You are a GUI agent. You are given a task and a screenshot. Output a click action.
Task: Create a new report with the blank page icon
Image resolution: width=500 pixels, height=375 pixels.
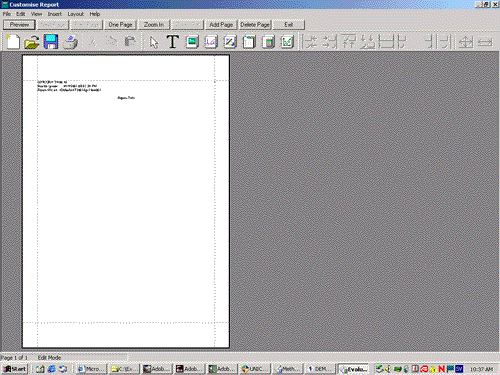[13, 42]
